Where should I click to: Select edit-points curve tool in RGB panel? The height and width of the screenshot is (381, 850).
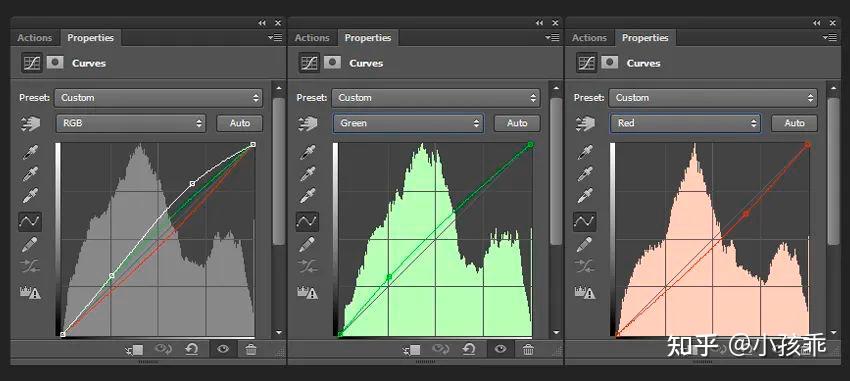(x=30, y=221)
